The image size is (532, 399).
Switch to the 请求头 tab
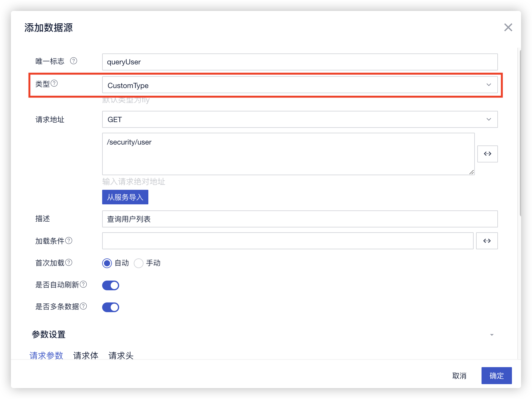(121, 355)
